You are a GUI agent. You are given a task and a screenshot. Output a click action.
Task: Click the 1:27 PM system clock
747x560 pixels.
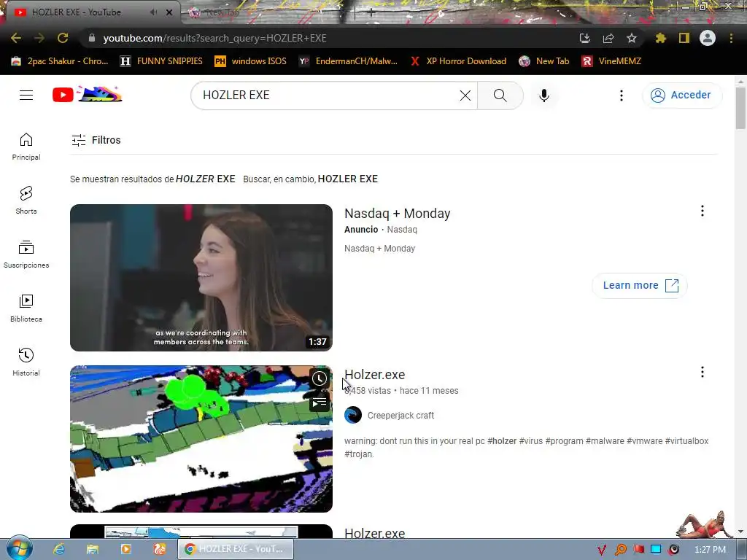(710, 550)
